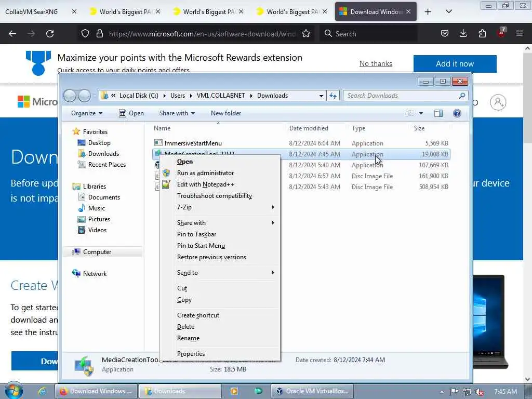This screenshot has height=399, width=532.
Task: Open Documents library in sidebar
Action: tap(104, 197)
